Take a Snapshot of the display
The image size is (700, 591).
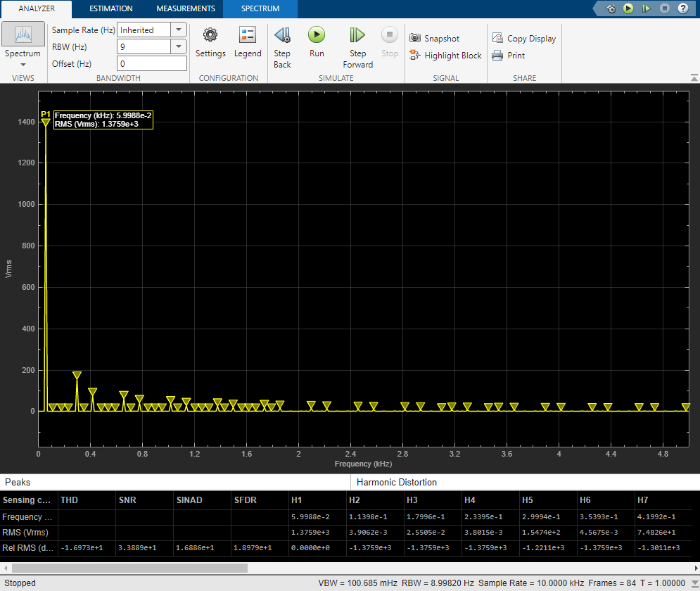(434, 39)
